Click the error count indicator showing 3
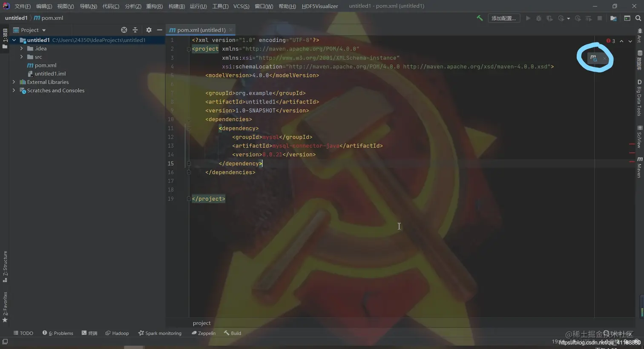 610,41
